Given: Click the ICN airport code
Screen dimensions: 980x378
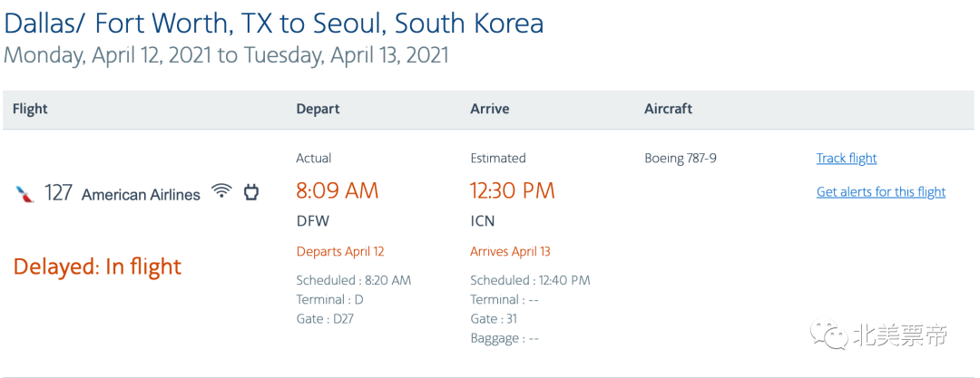Looking at the screenshot, I should pyautogui.click(x=483, y=221).
